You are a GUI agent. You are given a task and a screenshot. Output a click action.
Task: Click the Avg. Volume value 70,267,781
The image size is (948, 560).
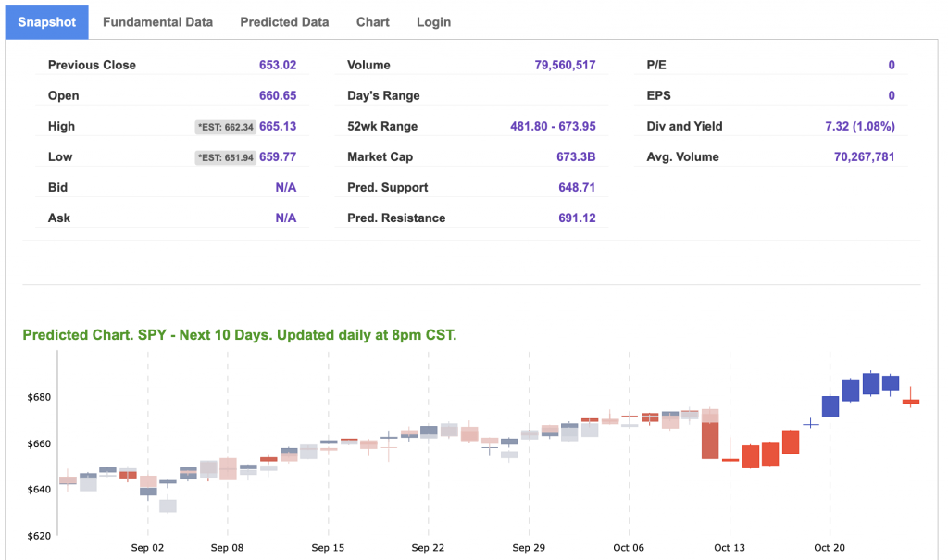click(864, 157)
